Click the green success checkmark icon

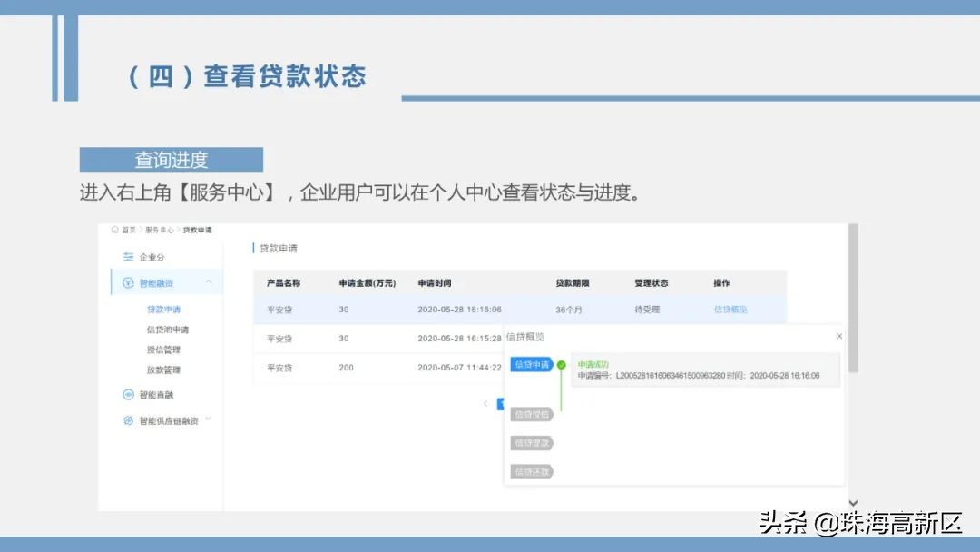tap(561, 364)
